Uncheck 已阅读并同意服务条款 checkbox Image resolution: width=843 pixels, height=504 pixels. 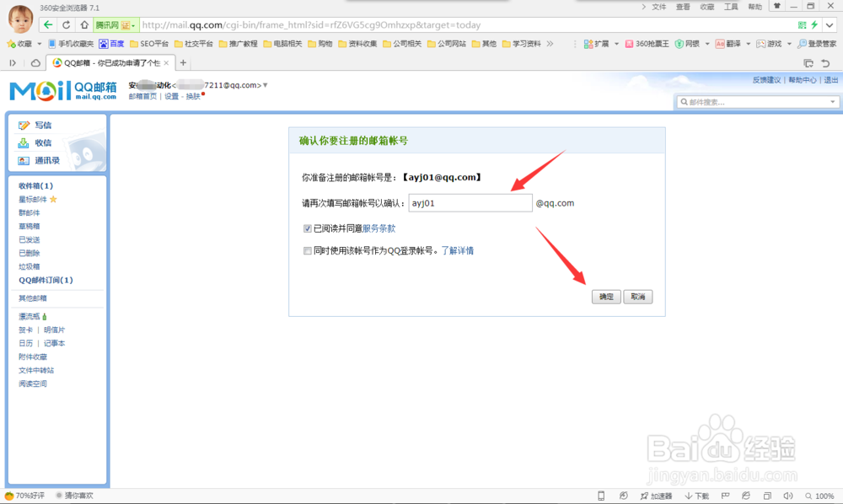(308, 228)
